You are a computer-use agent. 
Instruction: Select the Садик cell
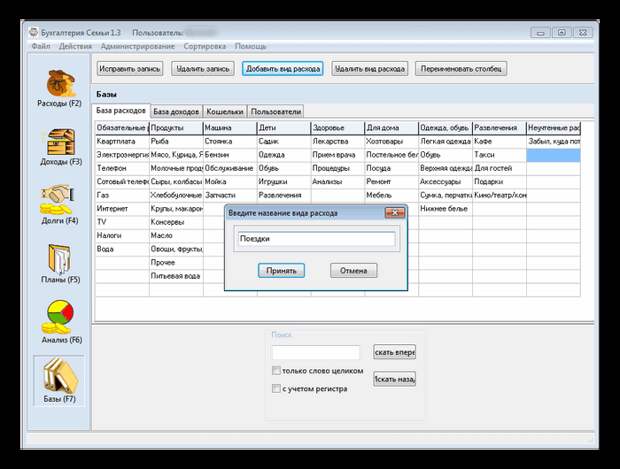point(284,141)
